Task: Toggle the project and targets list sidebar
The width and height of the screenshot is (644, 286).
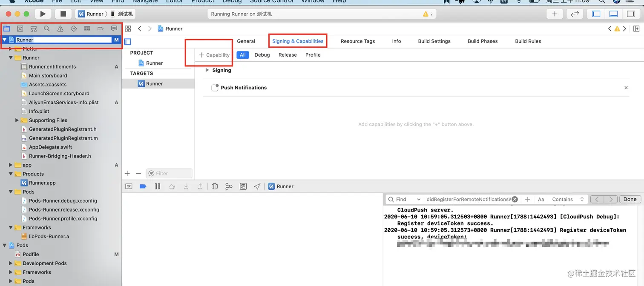Action: 127,42
